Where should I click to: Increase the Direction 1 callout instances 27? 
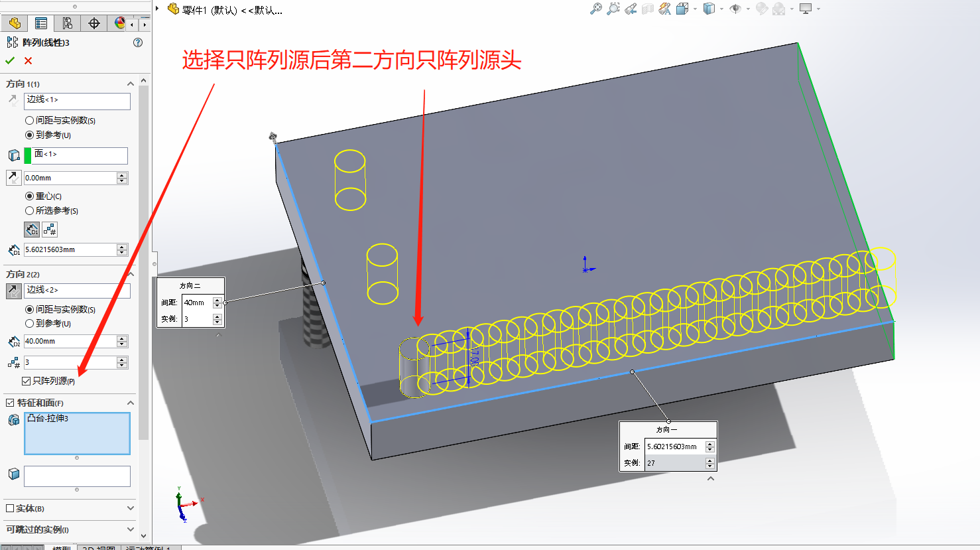710,460
